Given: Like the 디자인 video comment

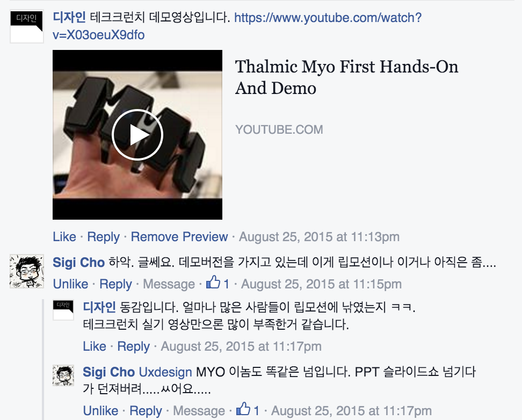Looking at the screenshot, I should point(64,237).
